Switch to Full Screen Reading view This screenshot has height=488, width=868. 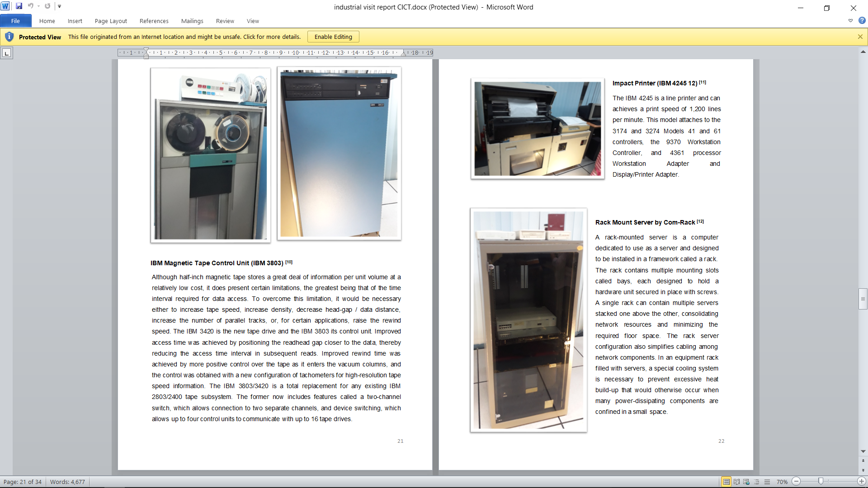click(736, 482)
